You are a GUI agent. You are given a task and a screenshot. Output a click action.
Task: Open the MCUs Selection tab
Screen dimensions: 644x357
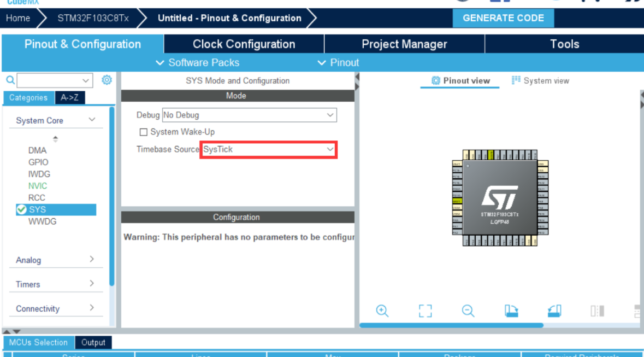pos(38,342)
